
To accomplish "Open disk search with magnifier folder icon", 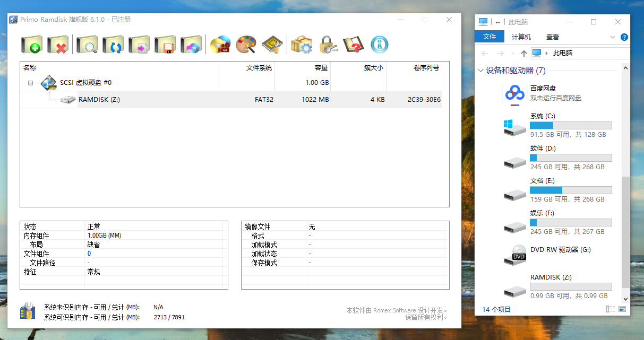I will [87, 45].
